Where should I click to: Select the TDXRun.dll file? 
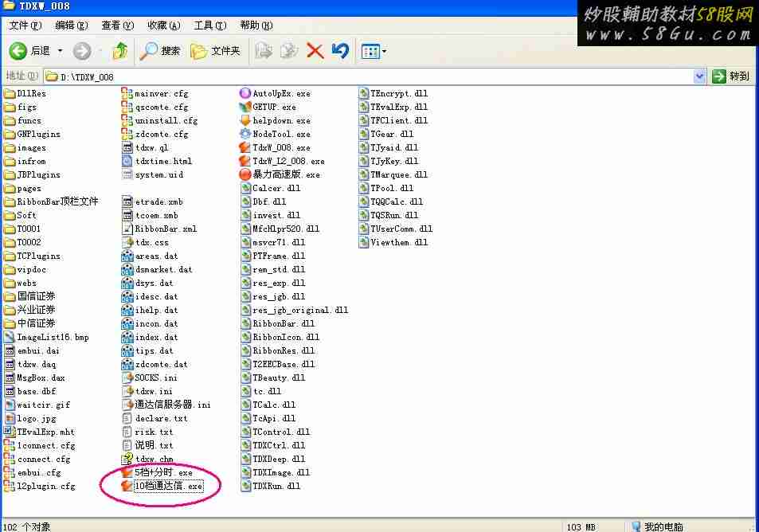click(x=270, y=486)
